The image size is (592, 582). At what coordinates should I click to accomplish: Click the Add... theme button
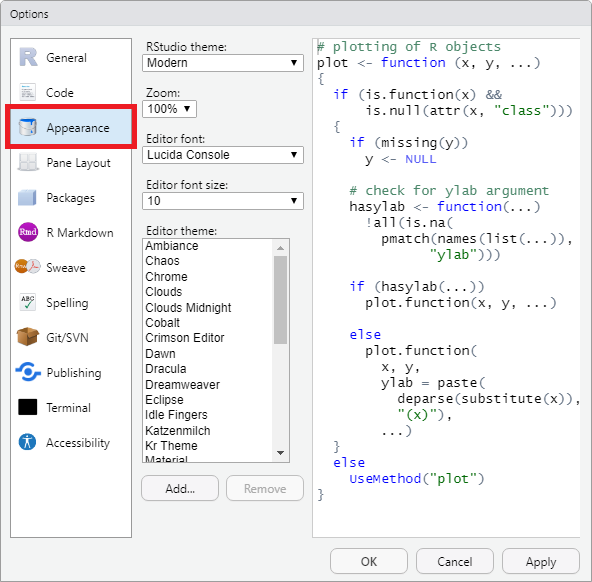[x=180, y=488]
